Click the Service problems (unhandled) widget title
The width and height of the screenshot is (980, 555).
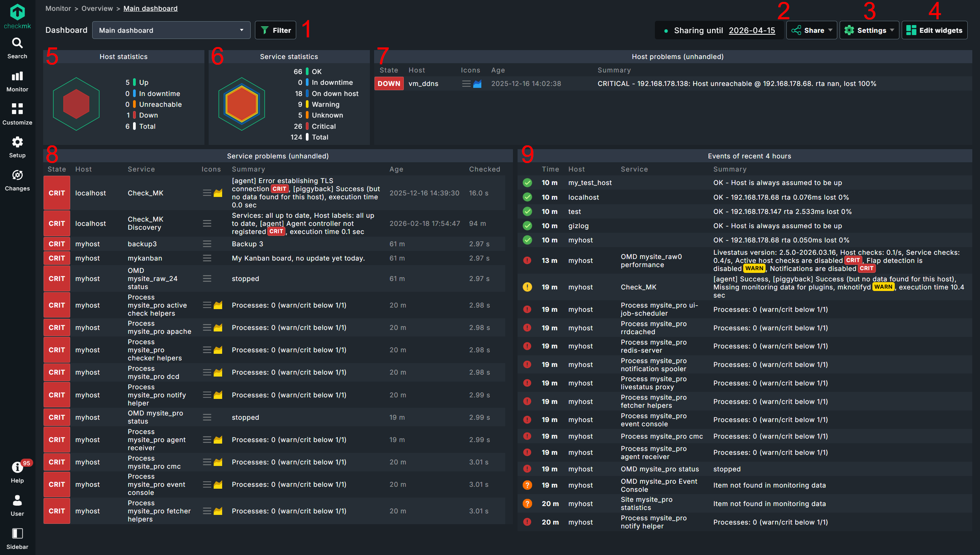point(278,156)
